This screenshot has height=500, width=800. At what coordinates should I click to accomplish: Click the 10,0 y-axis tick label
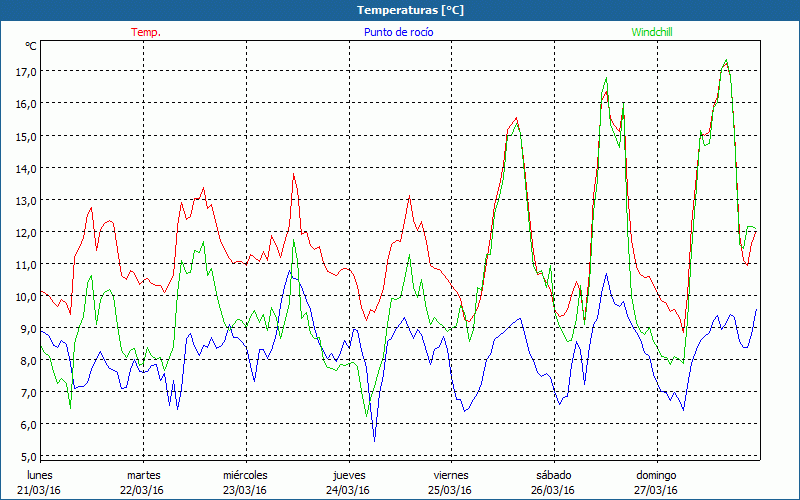(24, 296)
